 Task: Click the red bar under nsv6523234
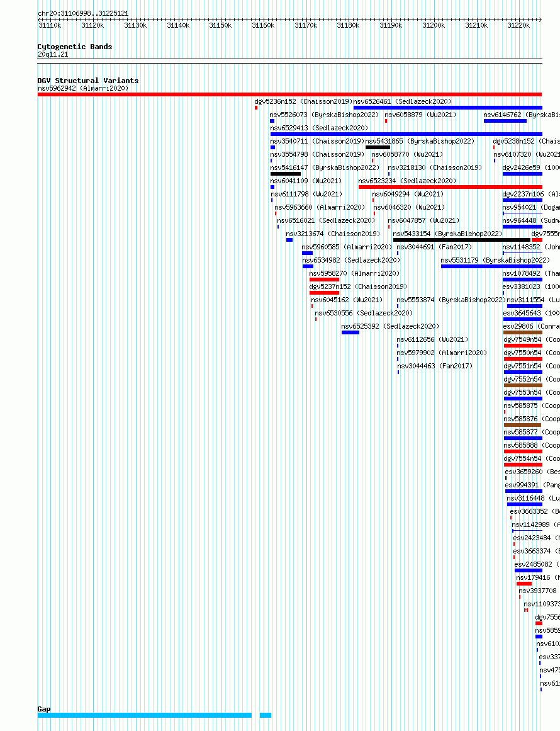pos(450,187)
